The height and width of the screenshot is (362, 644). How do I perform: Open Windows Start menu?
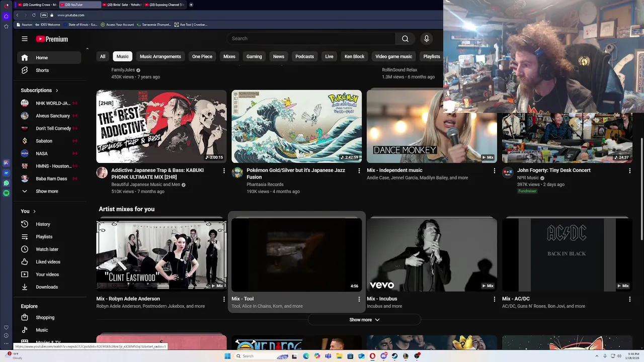[227, 356]
